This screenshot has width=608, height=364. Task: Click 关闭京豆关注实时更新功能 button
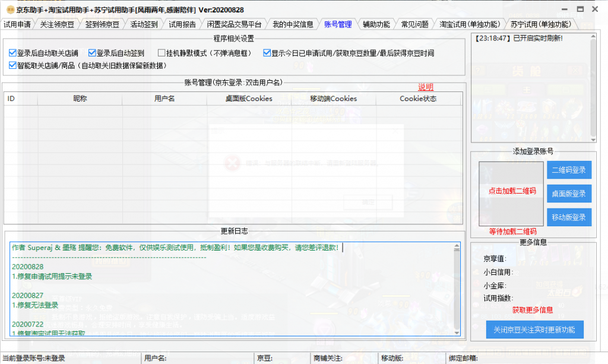coord(534,330)
